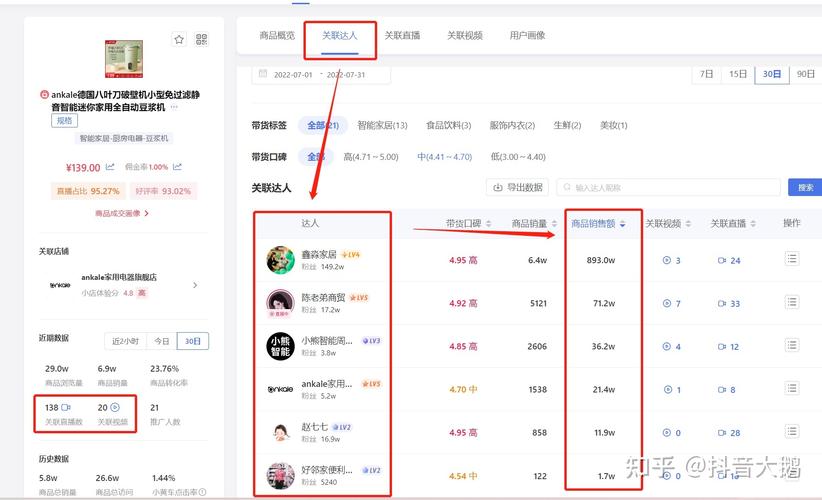Filter reputation by 高(4.71~5.00)
The image size is (822, 500).
pos(371,157)
